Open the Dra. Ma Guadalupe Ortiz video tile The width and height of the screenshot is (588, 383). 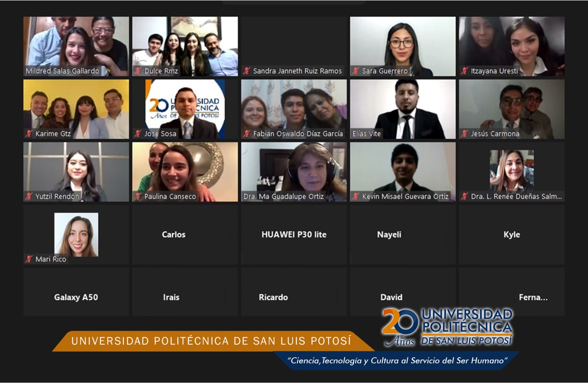294,169
